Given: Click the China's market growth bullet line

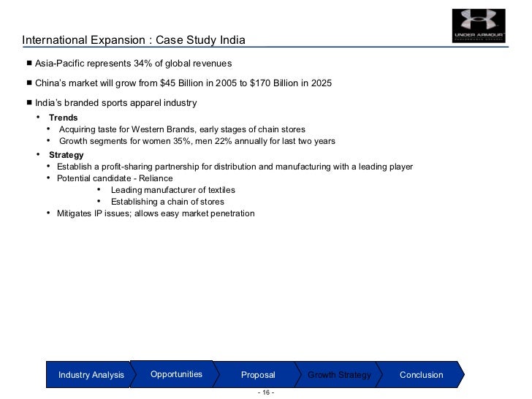Looking at the screenshot, I should 183,83.
